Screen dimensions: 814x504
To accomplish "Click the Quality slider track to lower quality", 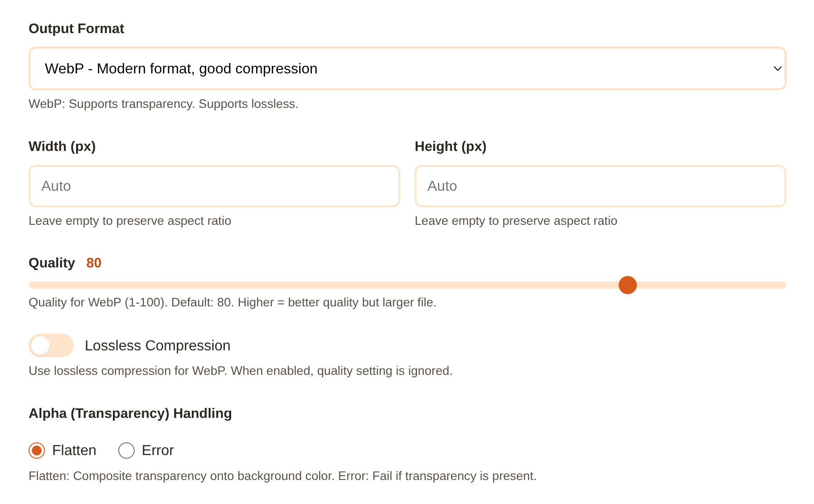I will point(317,285).
